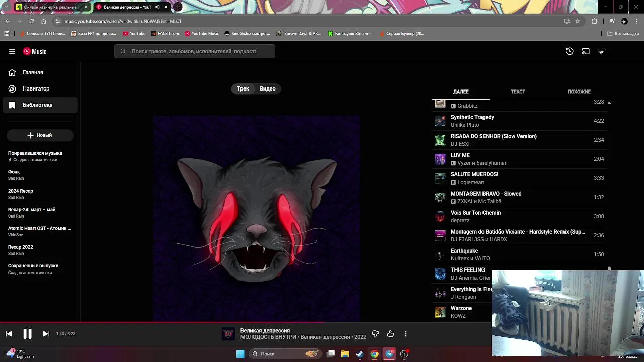The width and height of the screenshot is (644, 362).
Task: Open Все закладки bookmarks folder
Action: [623, 34]
